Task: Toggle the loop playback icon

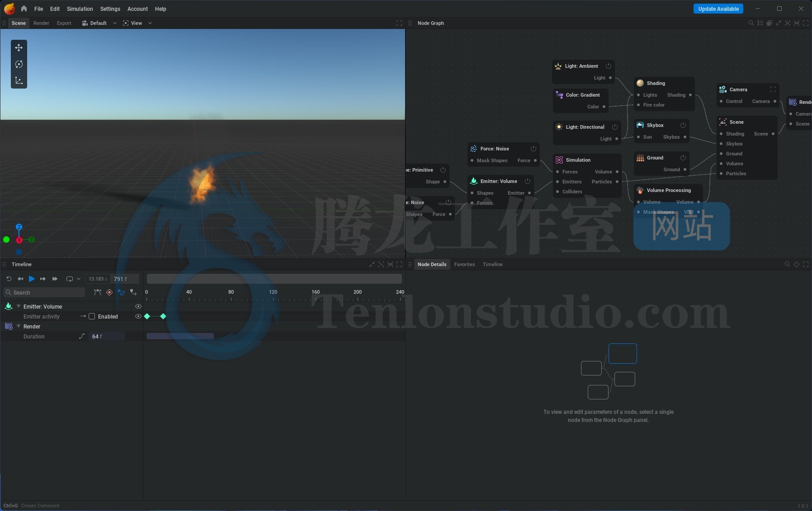Action: tap(69, 279)
